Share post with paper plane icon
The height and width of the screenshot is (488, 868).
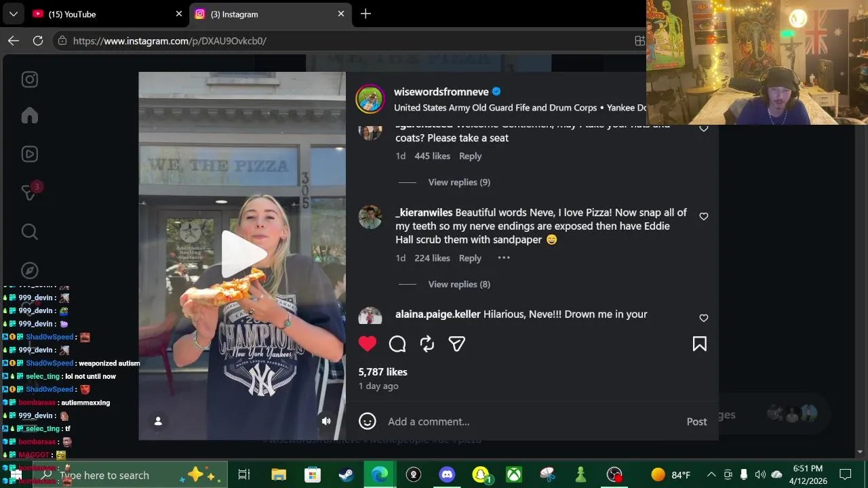pyautogui.click(x=457, y=344)
